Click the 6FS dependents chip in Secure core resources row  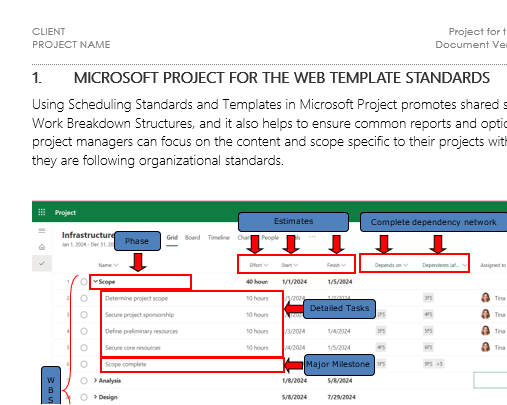point(428,347)
